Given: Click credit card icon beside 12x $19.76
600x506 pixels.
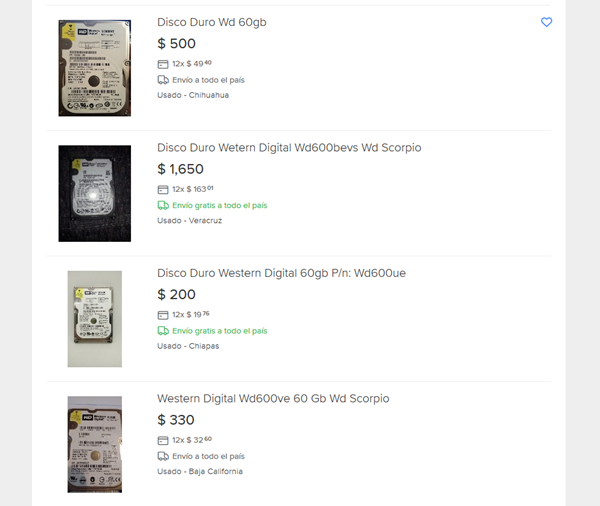Looking at the screenshot, I should point(163,315).
